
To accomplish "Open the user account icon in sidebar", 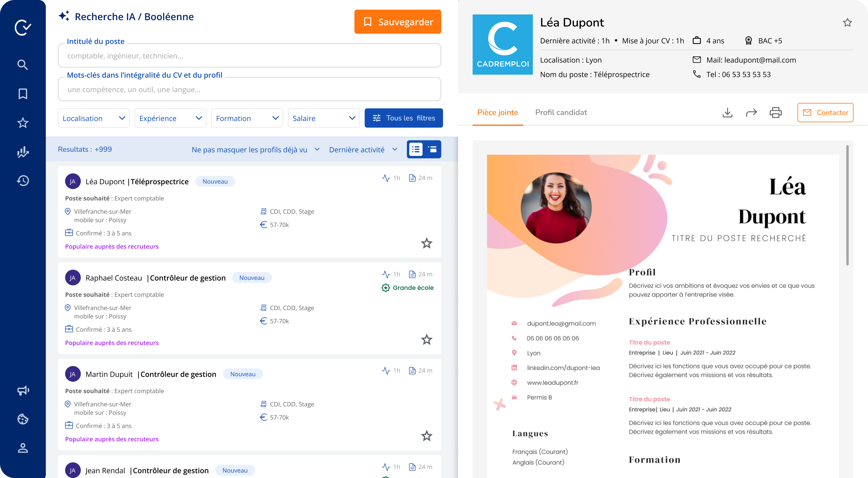I will (23, 448).
